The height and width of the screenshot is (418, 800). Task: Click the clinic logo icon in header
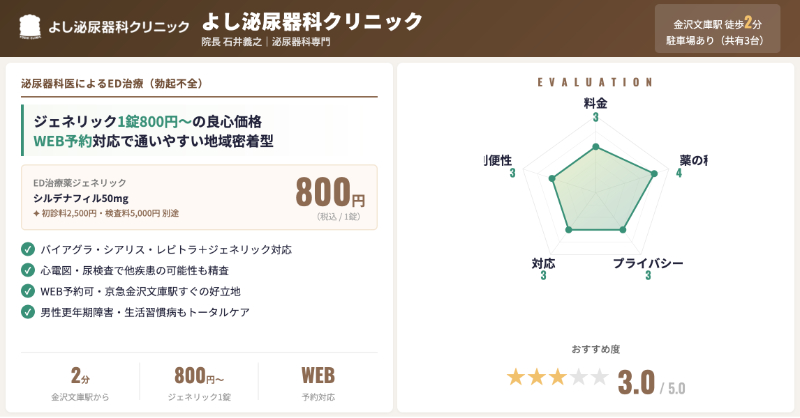30,27
